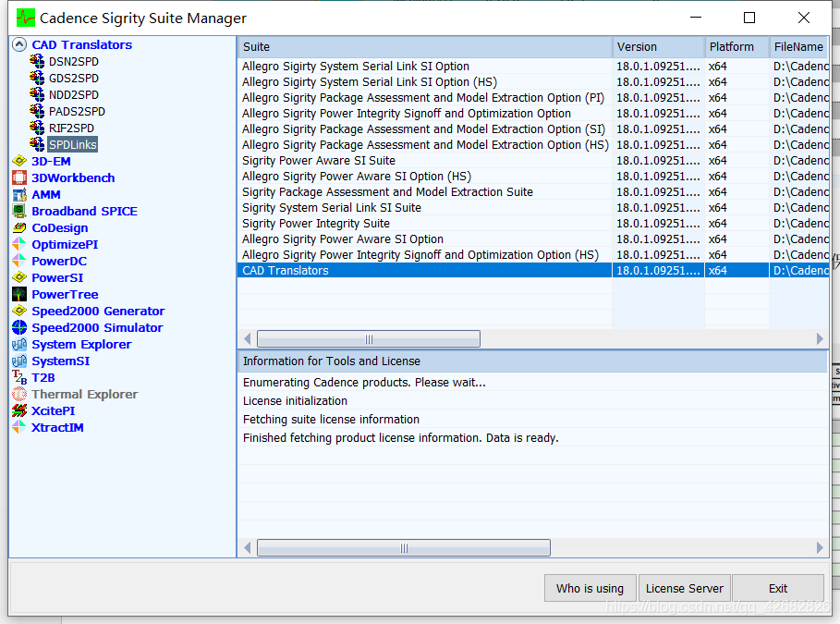
Task: Click the 3DWorkbench tool icon
Action: [x=19, y=177]
